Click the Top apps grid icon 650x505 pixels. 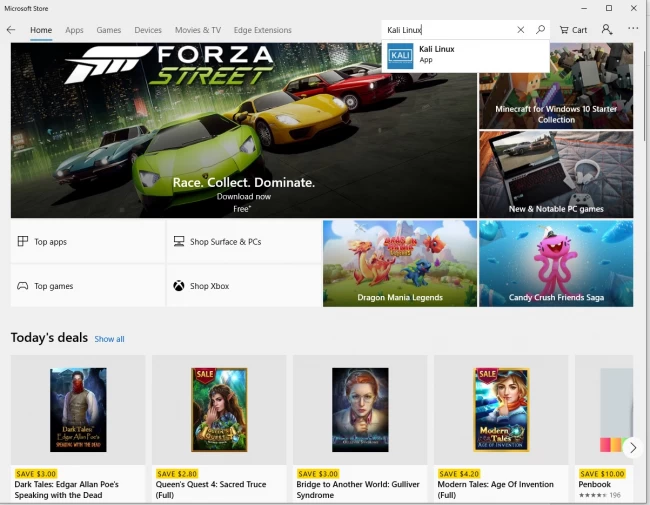point(23,241)
